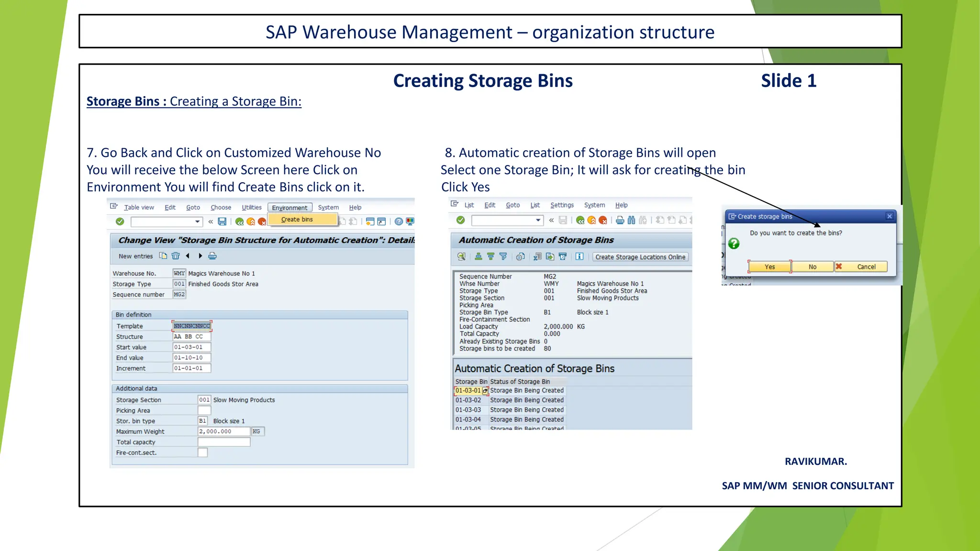
Task: Click the Delete trash can icon beside New entries
Action: (x=176, y=256)
